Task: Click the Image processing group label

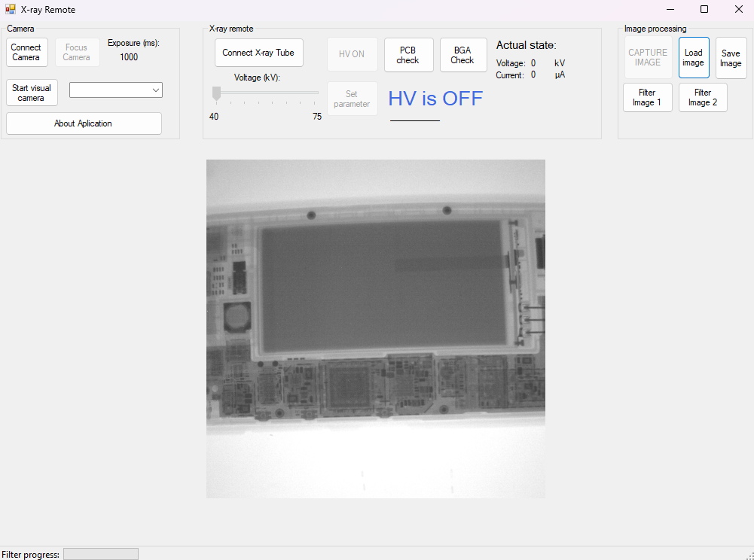Action: tap(655, 29)
